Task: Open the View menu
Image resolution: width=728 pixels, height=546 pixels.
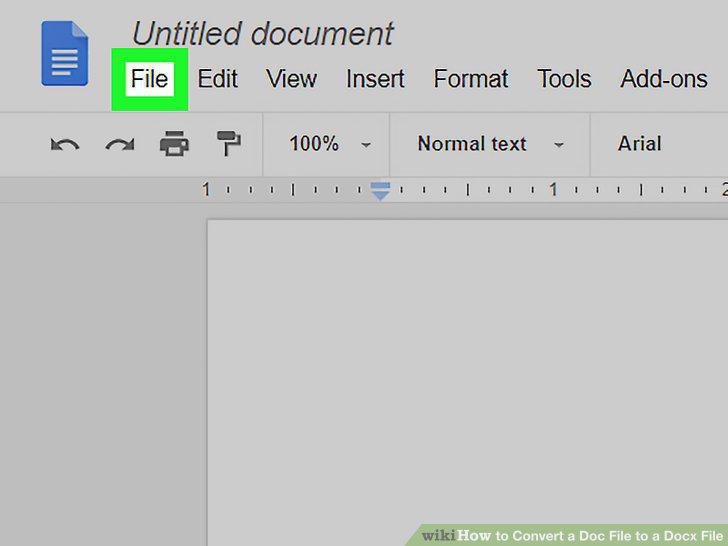Action: [x=292, y=79]
